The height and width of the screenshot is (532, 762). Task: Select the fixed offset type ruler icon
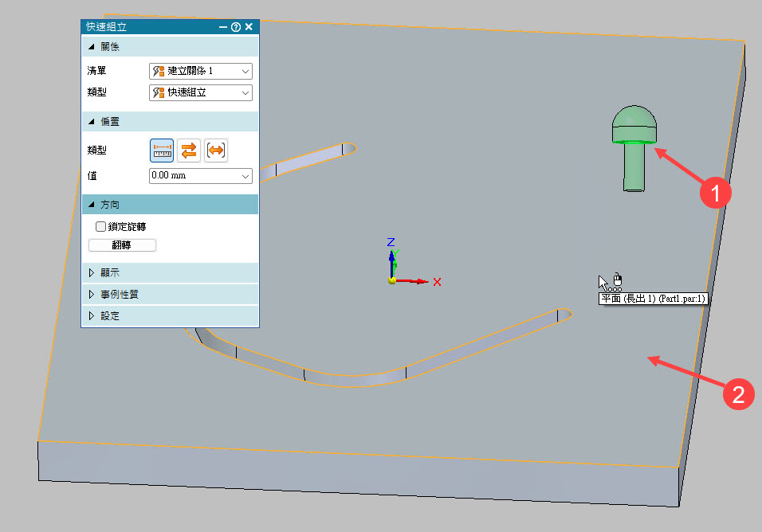162,150
